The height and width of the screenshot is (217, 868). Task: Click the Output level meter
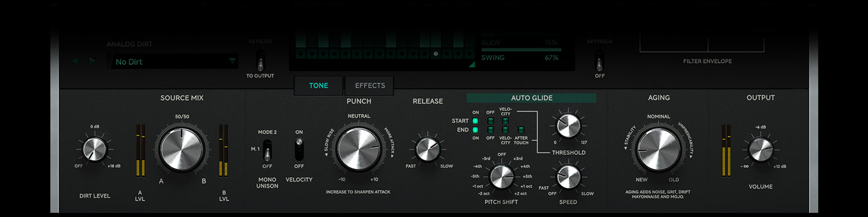[726, 150]
